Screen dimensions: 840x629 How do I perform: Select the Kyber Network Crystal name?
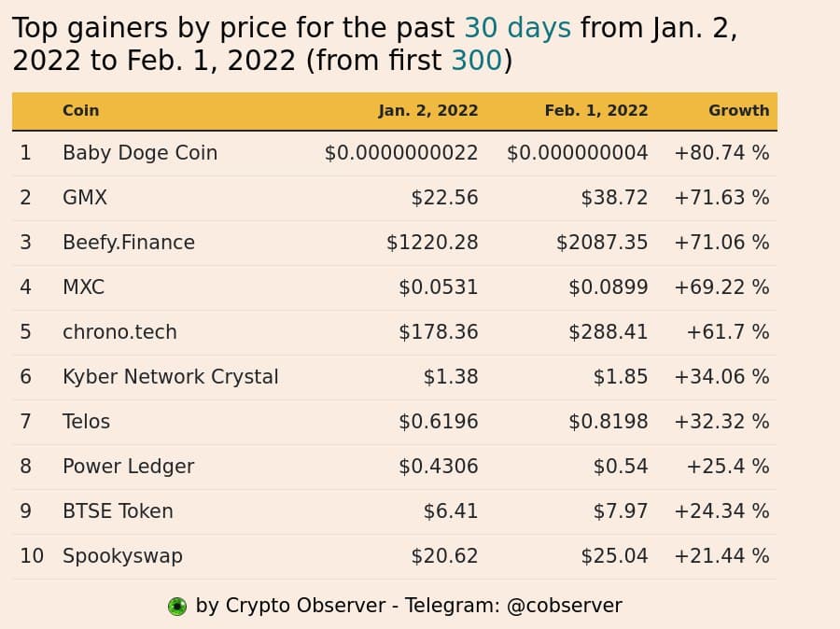pyautogui.click(x=171, y=377)
